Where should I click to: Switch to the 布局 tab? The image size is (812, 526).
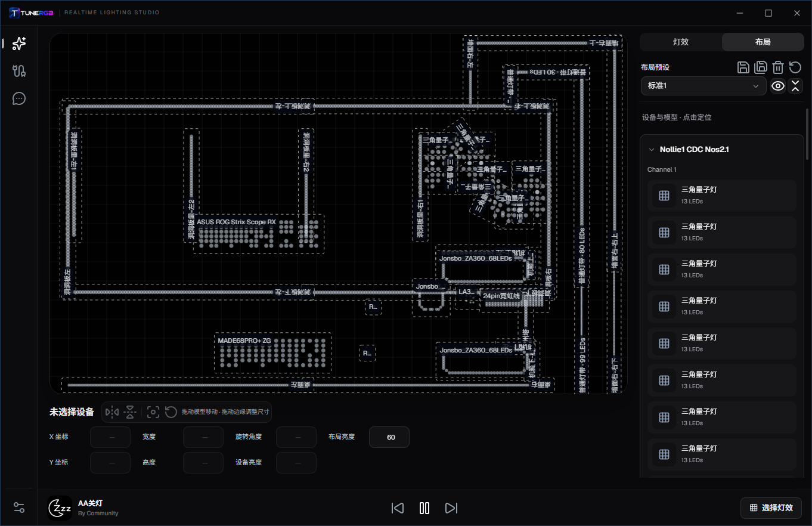click(763, 42)
